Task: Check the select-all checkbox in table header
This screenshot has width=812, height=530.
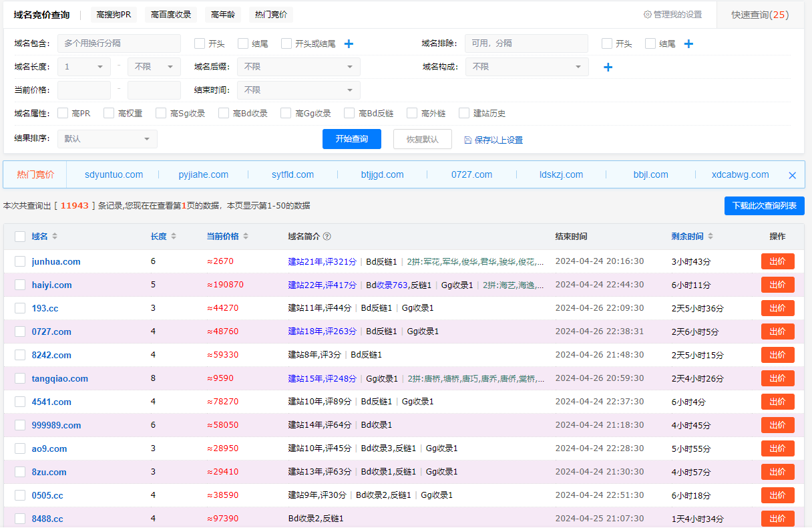Action: (20, 237)
